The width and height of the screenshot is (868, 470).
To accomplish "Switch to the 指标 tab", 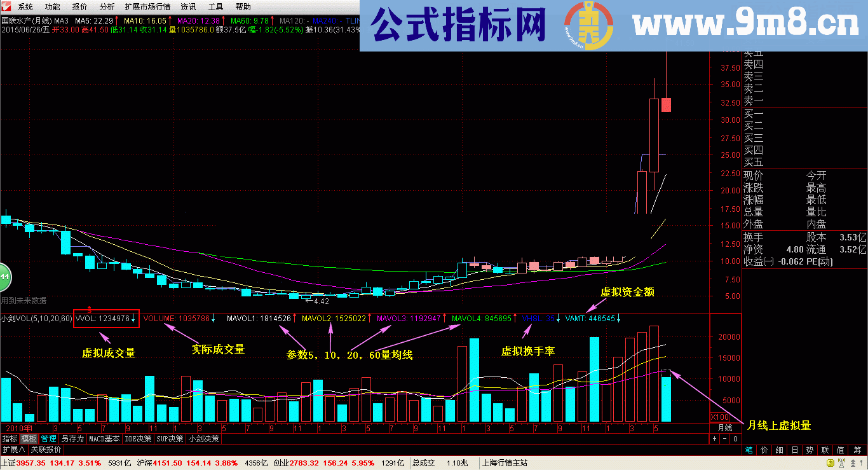I will tap(10, 439).
